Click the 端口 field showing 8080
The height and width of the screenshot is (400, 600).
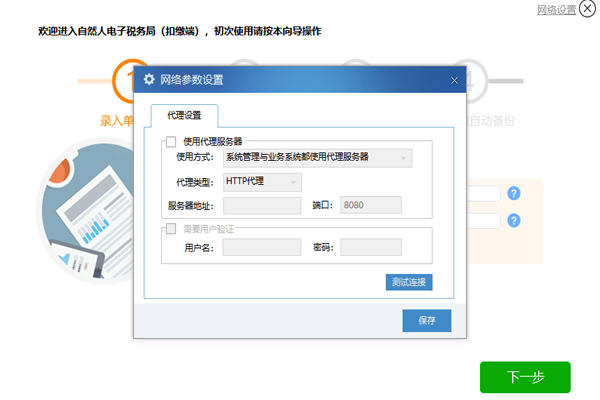(371, 205)
